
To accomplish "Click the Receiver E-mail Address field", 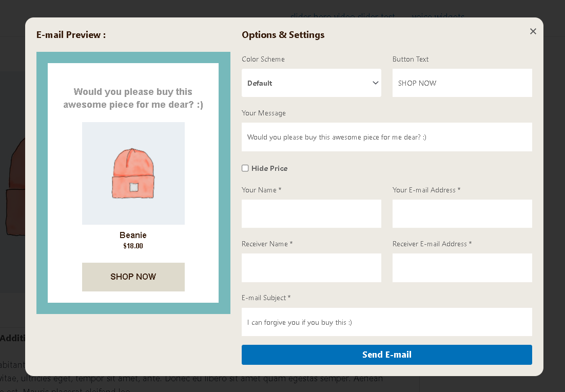I will coord(462,267).
